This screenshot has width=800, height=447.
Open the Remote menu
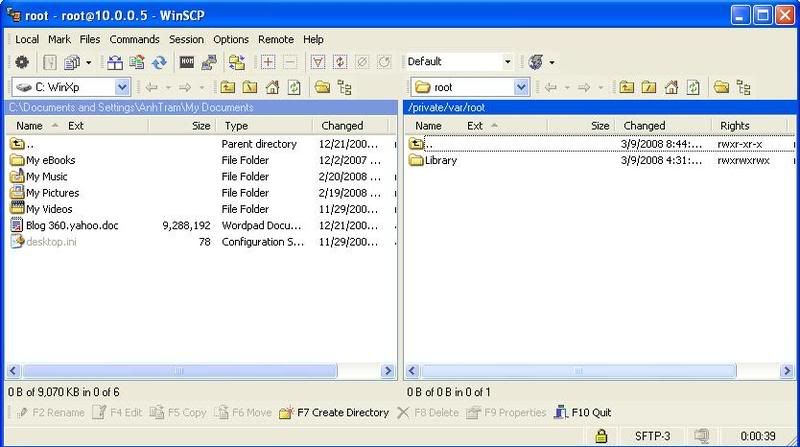pyautogui.click(x=276, y=39)
